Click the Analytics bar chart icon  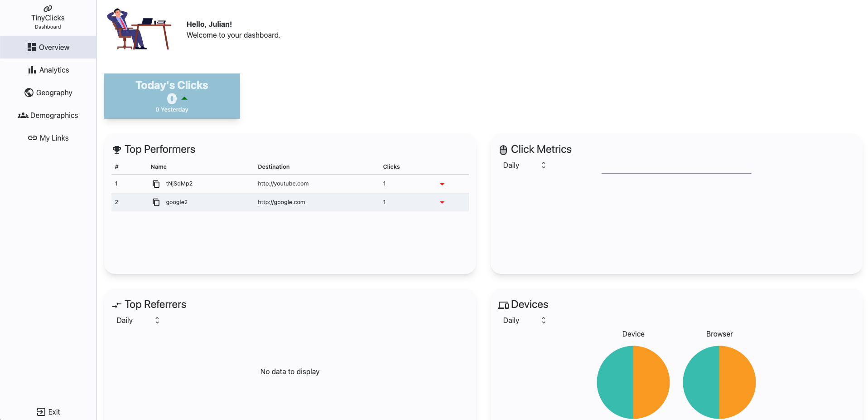click(32, 70)
